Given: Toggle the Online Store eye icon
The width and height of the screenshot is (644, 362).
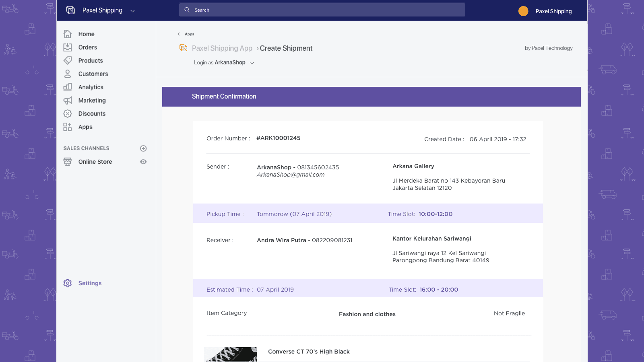Looking at the screenshot, I should point(143,162).
